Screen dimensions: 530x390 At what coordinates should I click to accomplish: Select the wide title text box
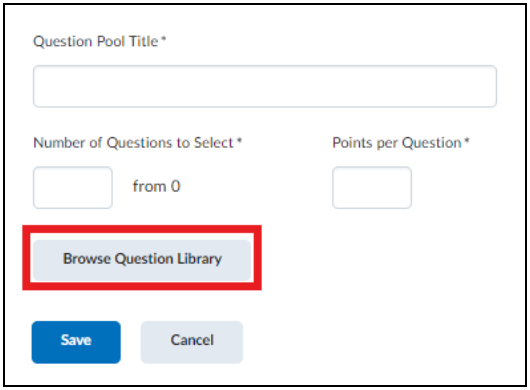(265, 87)
